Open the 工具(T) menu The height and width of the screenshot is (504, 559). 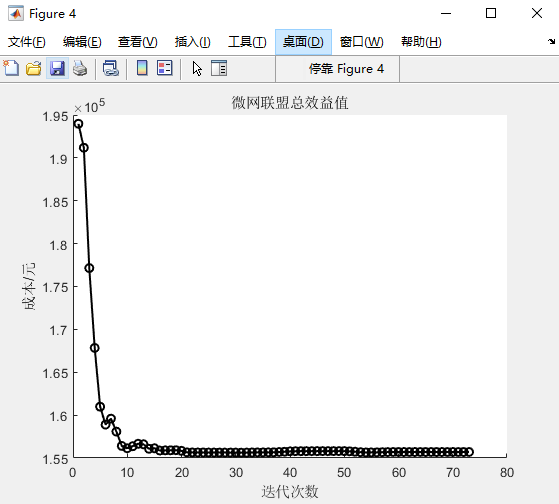tap(247, 42)
